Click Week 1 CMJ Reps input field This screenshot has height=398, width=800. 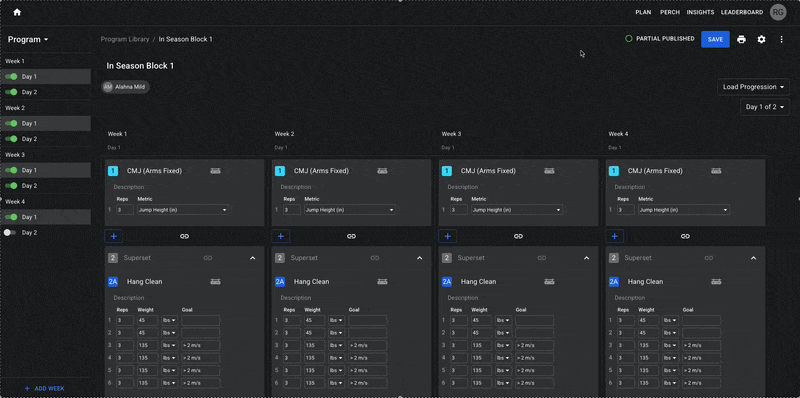point(125,210)
